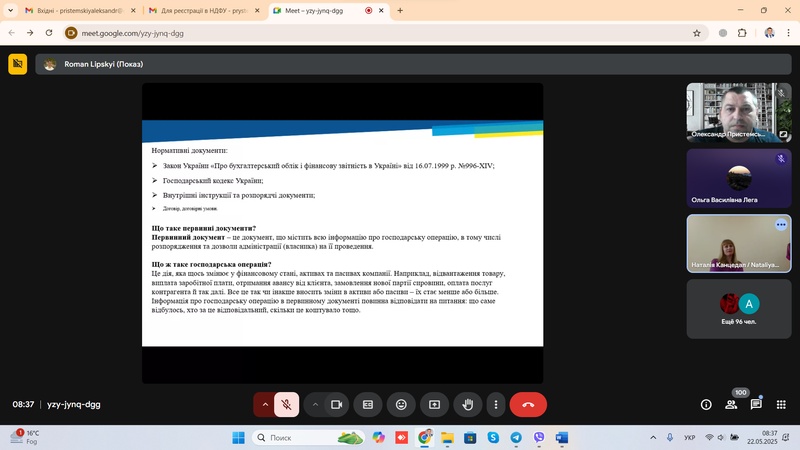800x450 pixels.
Task: Open more options three-dot menu
Action: (496, 405)
